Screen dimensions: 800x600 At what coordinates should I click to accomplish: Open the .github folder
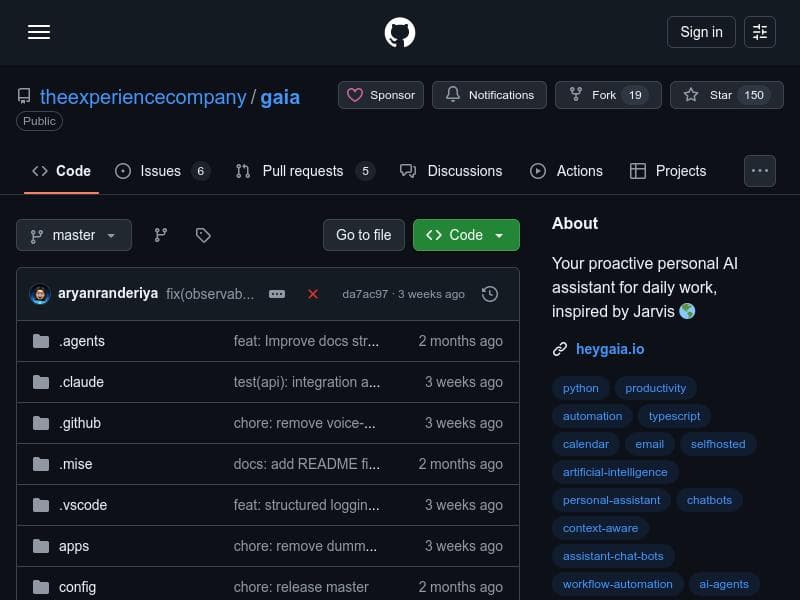(x=80, y=423)
